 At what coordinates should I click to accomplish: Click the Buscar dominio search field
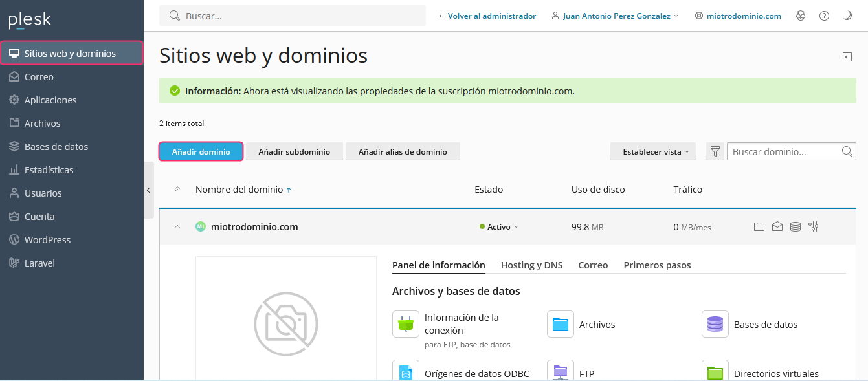click(x=785, y=152)
